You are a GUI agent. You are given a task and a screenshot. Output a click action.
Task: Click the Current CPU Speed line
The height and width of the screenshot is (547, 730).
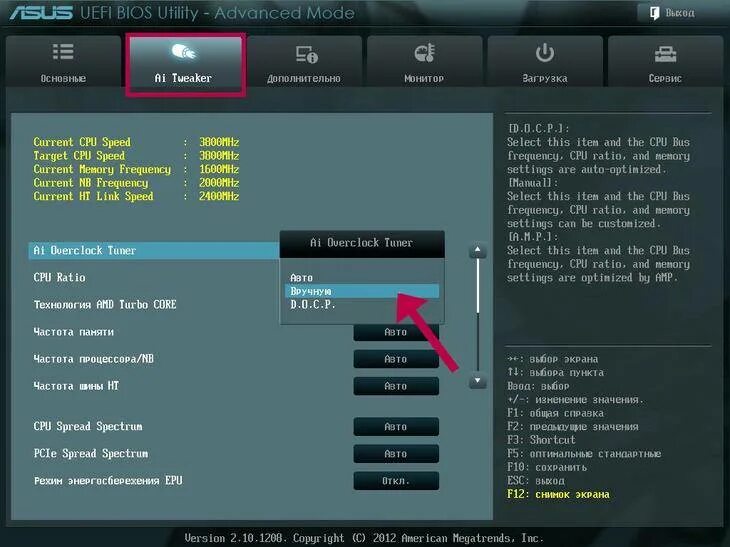point(136,142)
